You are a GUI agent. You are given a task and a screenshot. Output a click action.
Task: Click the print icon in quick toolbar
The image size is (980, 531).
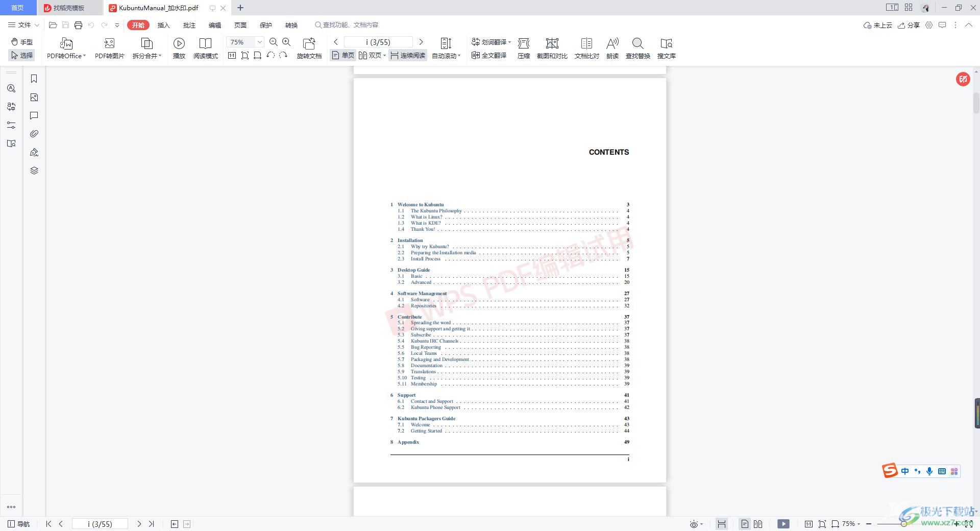point(78,25)
